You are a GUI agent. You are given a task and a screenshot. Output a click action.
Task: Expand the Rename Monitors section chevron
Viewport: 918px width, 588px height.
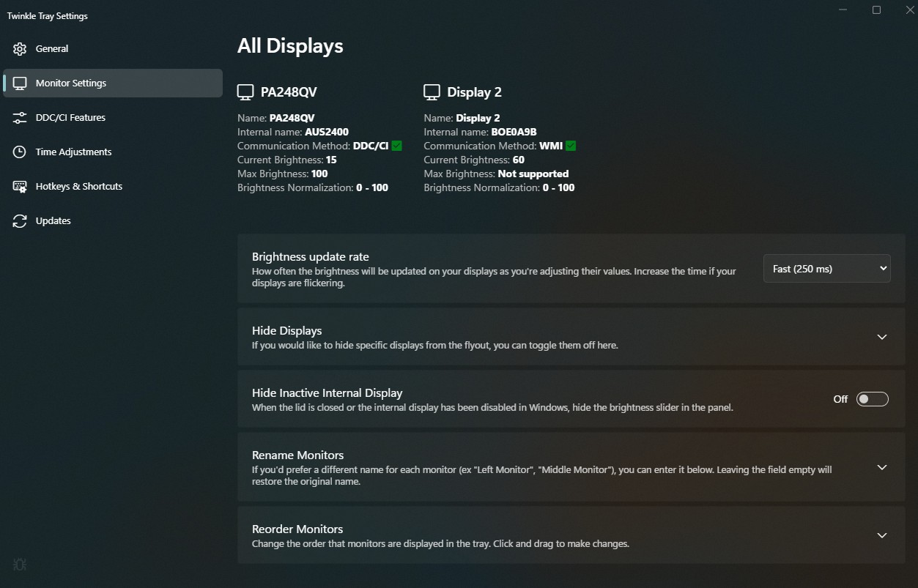click(882, 467)
